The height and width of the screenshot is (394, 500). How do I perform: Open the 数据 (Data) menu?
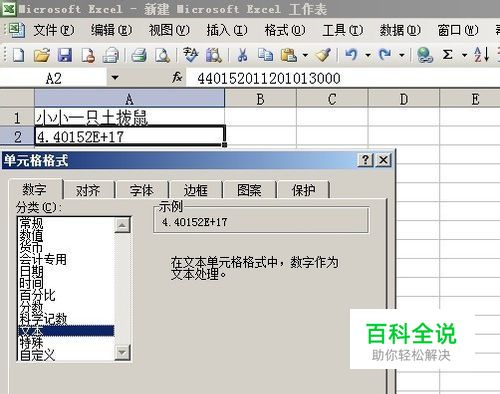click(400, 31)
